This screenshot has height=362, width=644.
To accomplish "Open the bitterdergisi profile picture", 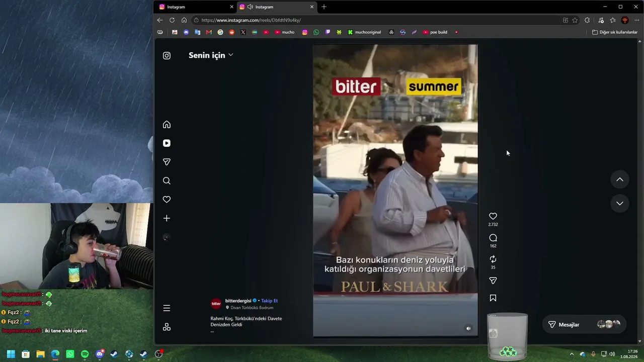I will coord(216,304).
